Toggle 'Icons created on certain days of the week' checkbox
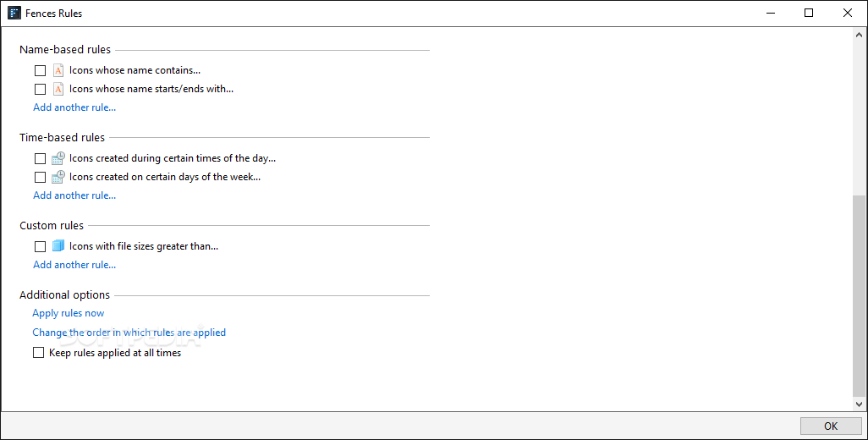The width and height of the screenshot is (868, 440). [40, 177]
